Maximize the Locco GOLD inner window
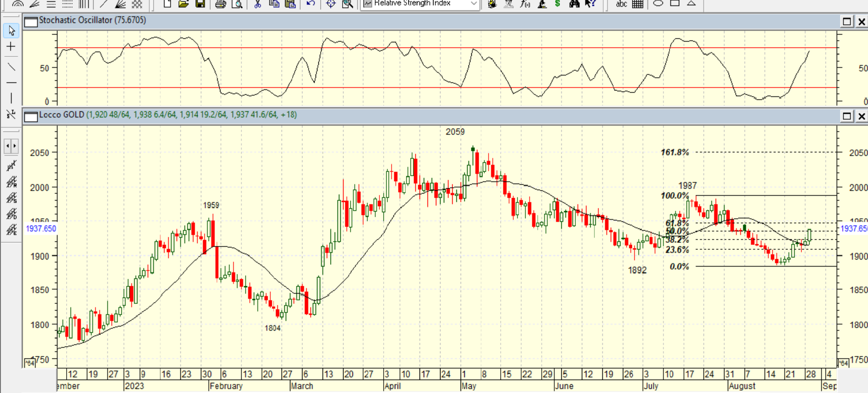This screenshot has width=868, height=393. coord(847,116)
